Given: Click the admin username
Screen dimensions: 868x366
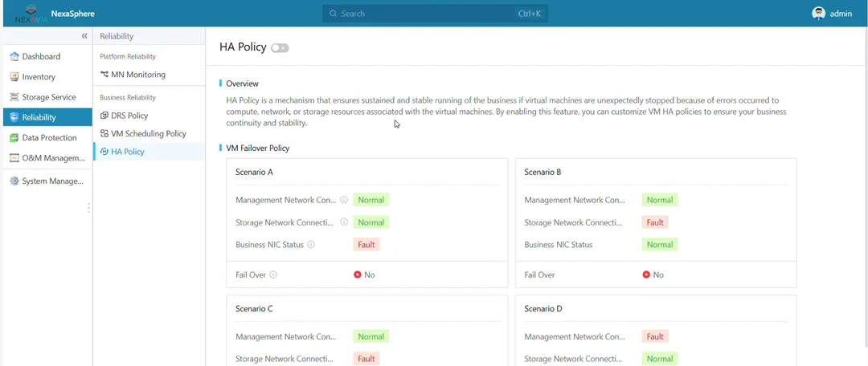Looking at the screenshot, I should pos(841,14).
